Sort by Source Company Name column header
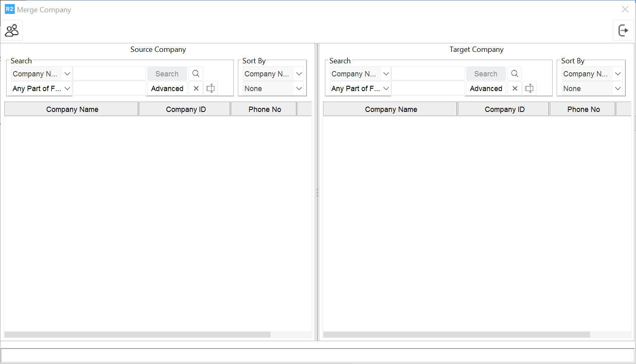 point(72,109)
